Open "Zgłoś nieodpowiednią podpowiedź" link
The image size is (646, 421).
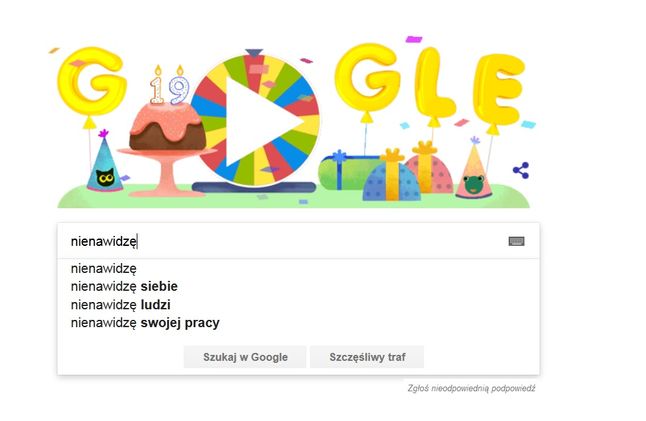[x=471, y=388]
